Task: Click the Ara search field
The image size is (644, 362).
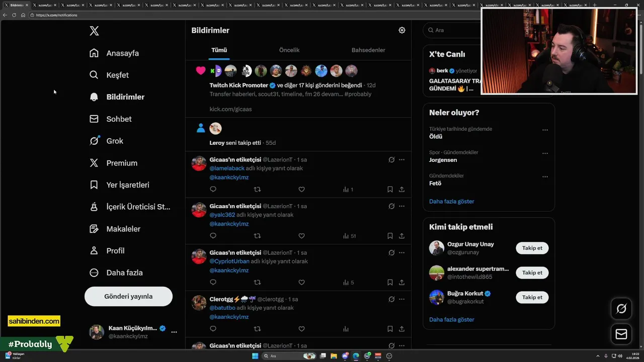Action: [453, 30]
